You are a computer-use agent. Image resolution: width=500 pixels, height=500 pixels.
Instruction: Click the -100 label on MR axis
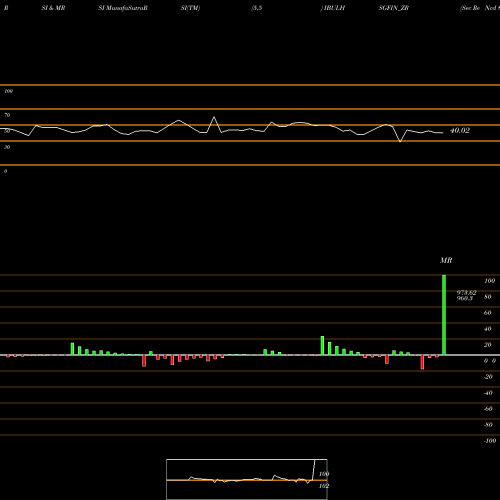pyautogui.click(x=490, y=441)
